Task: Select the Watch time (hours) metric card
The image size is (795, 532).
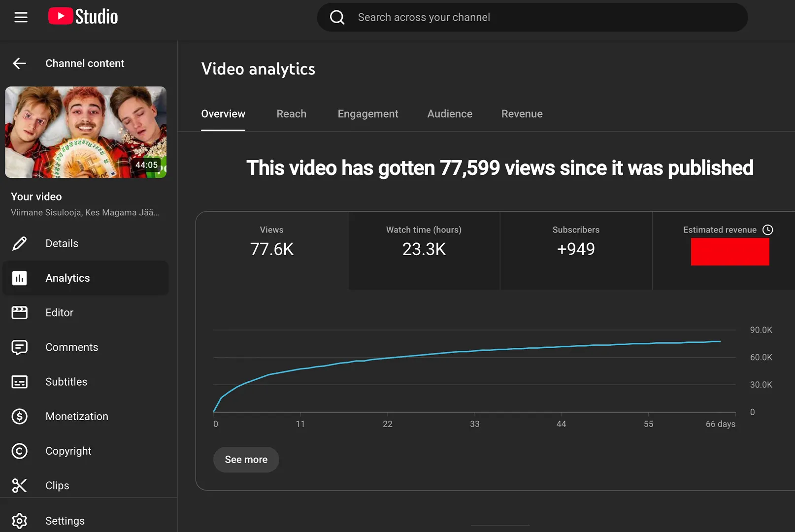Action: click(x=424, y=250)
